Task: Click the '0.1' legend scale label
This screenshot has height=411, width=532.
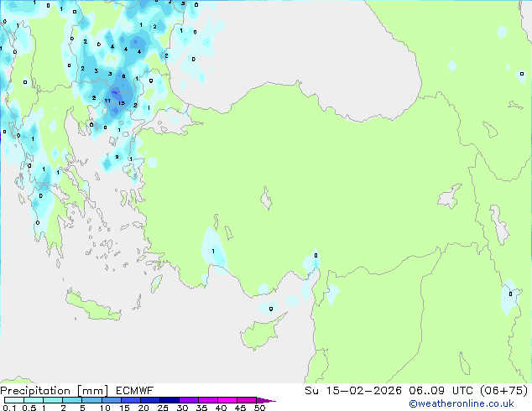Action: click(x=9, y=408)
